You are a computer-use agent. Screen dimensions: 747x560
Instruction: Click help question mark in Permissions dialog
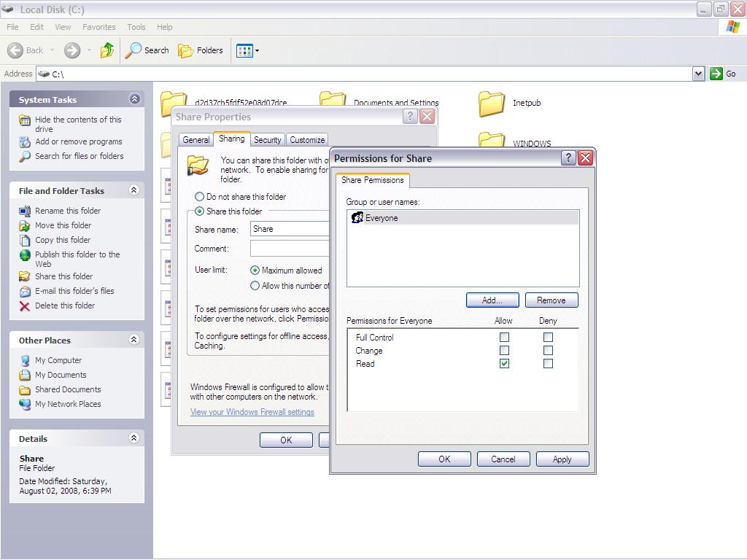(x=568, y=157)
